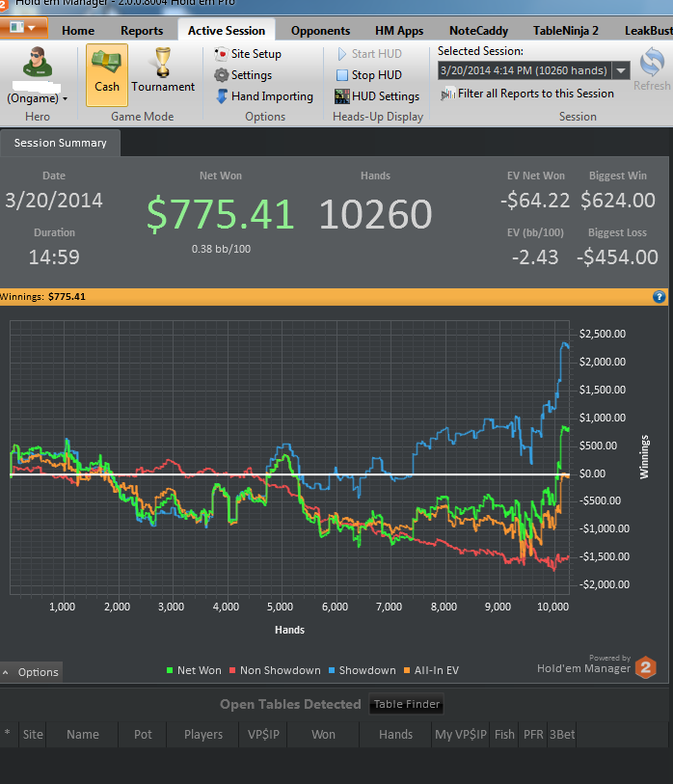Sort tables by My VP$IP column

tap(461, 735)
